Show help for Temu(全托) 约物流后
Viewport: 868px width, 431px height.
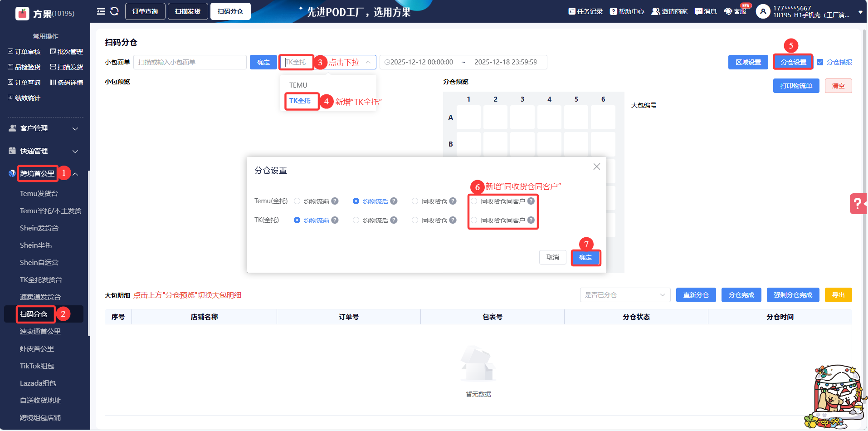(x=394, y=201)
